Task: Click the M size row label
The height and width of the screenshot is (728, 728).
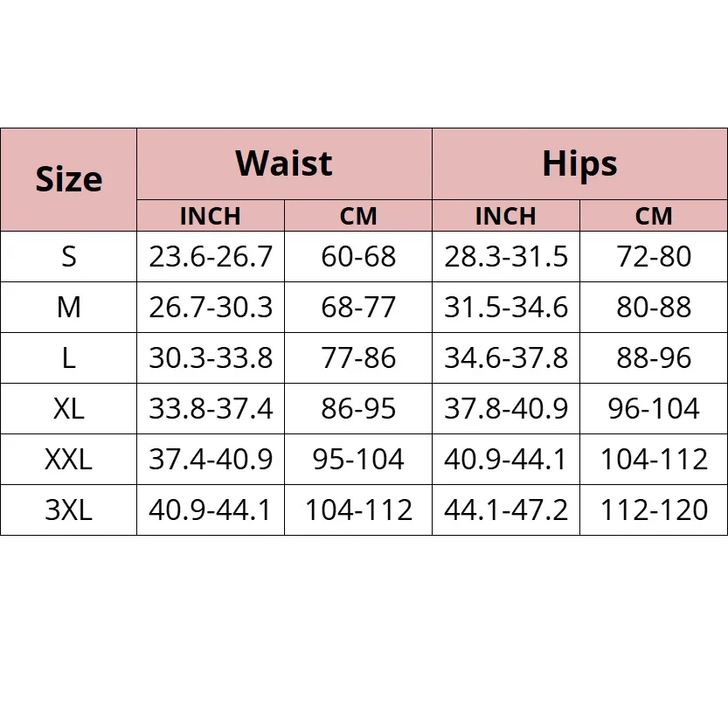Action: [x=68, y=308]
